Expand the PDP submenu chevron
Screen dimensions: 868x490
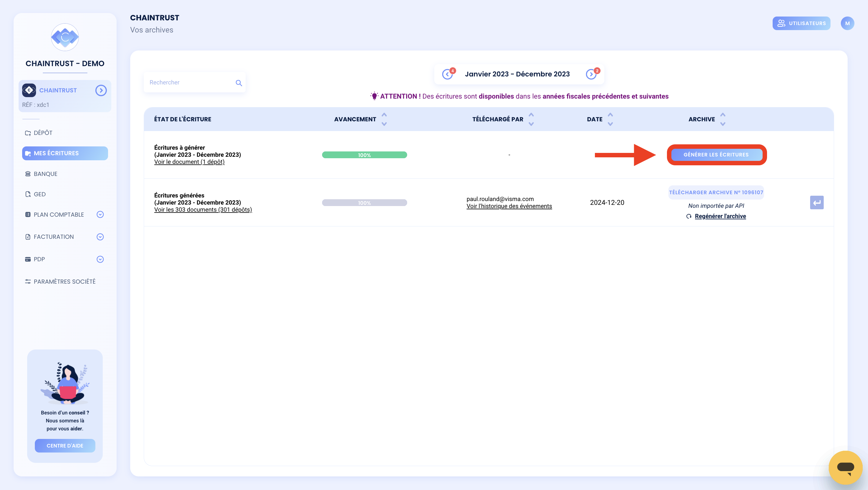point(100,259)
